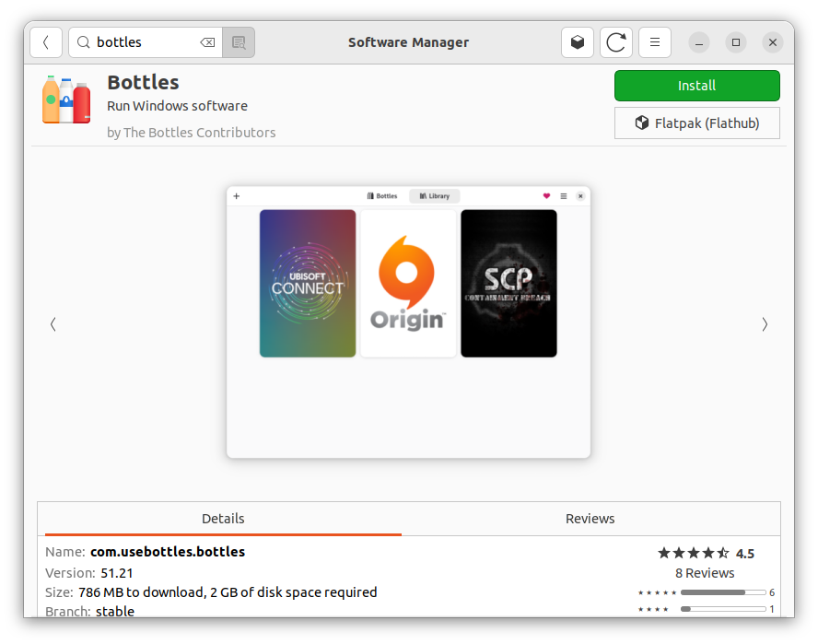Click by The Bottles Contributors text

click(x=192, y=133)
